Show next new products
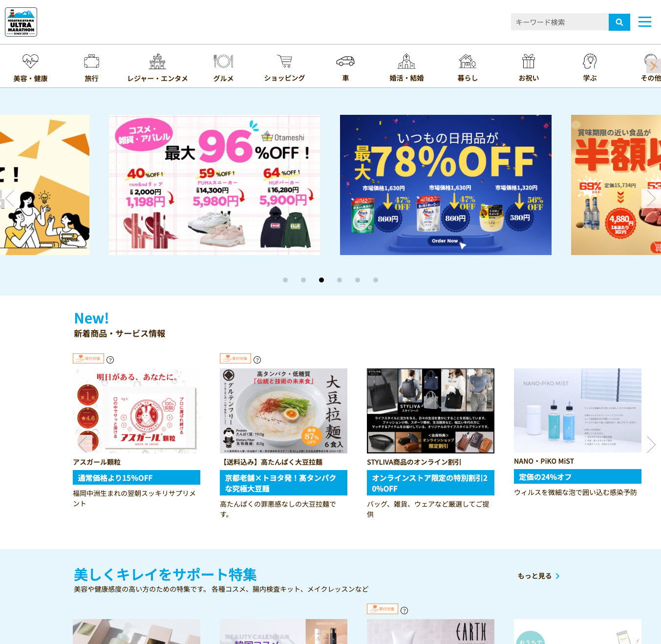Screen dimensions: 661x644 point(651,444)
